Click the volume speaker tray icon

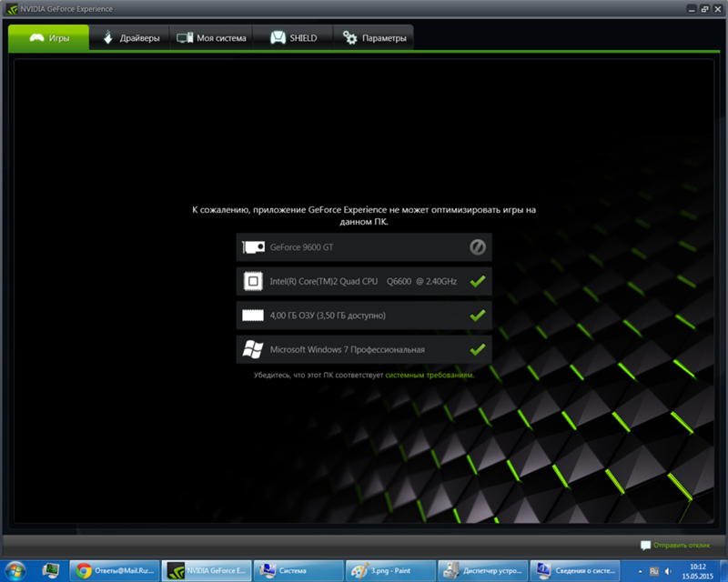click(668, 571)
